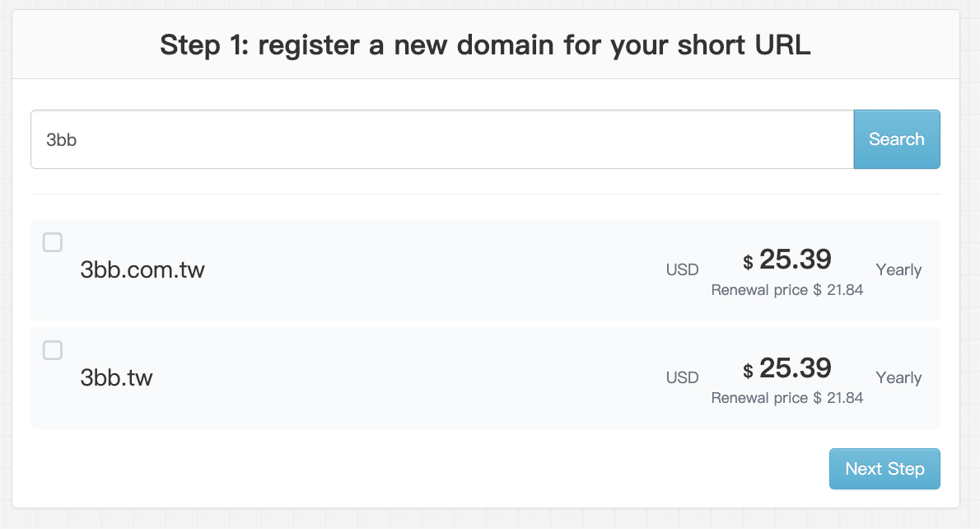Click the USD currency label for 3bb.com.tw

tap(682, 270)
